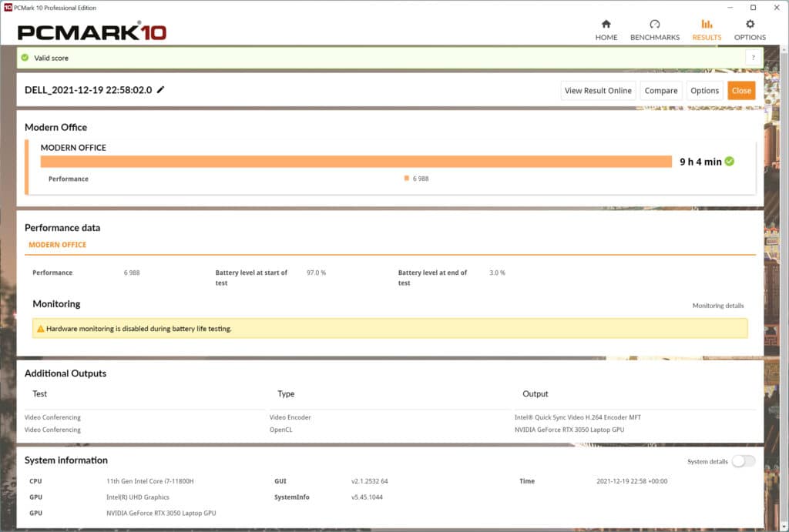Close the result with orange Close button

point(741,91)
